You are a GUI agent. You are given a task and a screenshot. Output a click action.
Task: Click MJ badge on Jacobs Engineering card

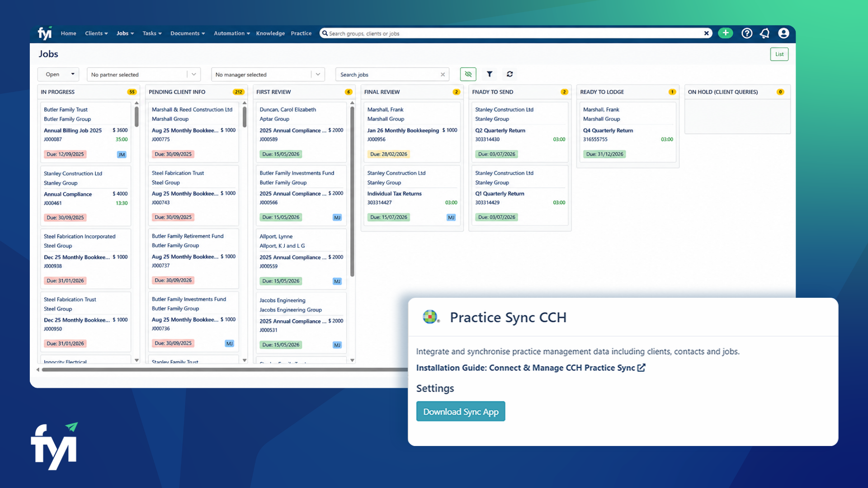tap(337, 345)
